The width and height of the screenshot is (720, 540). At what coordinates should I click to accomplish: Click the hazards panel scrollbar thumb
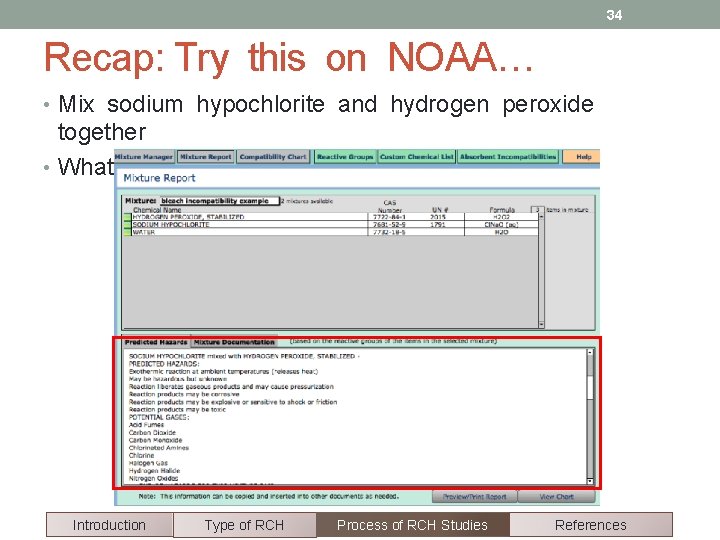pyautogui.click(x=590, y=387)
